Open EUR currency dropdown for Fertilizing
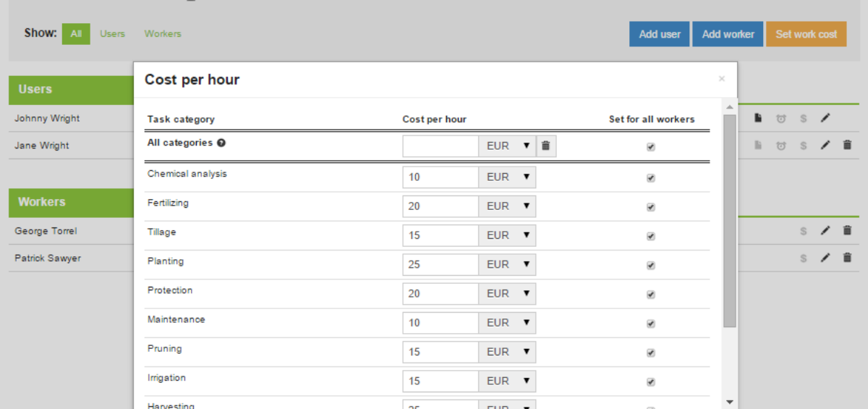The image size is (868, 409). click(507, 206)
